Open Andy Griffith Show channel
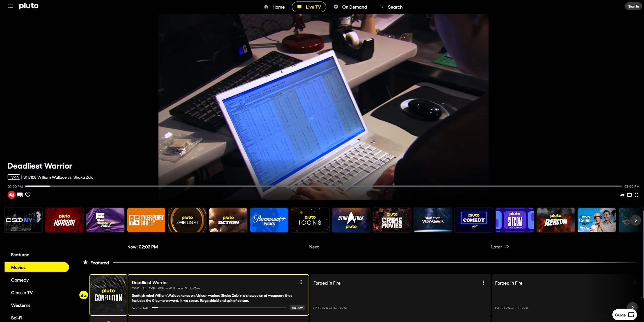The width and height of the screenshot is (644, 322). tap(597, 220)
